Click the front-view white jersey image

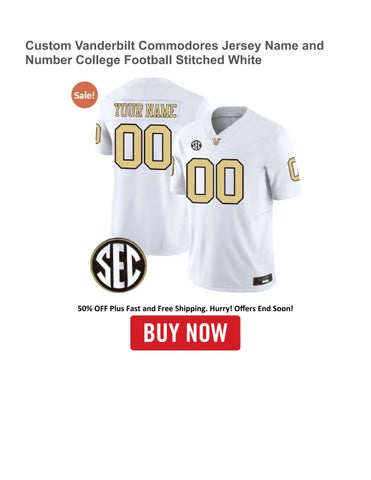[235, 198]
